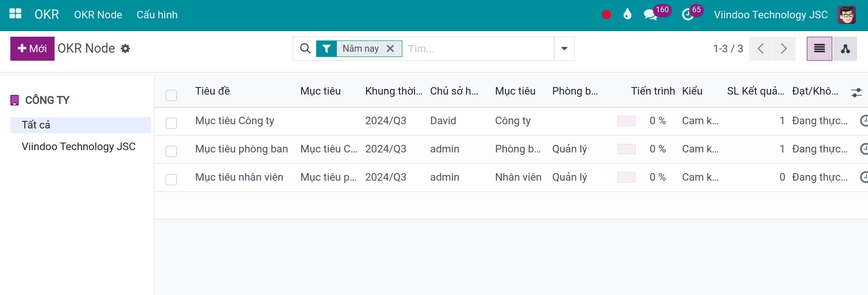Open activity clock for Mục tiêu nhân viên

pos(864,177)
